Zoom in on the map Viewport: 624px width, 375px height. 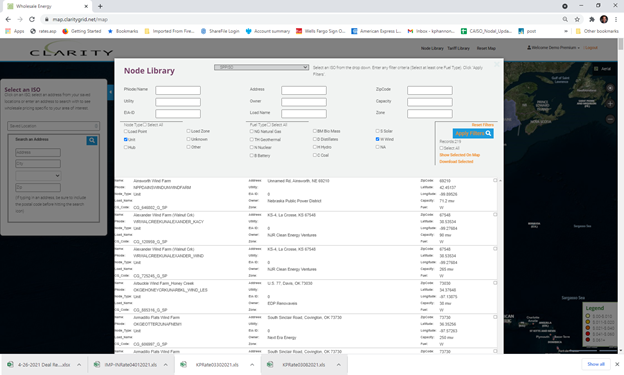610,104
